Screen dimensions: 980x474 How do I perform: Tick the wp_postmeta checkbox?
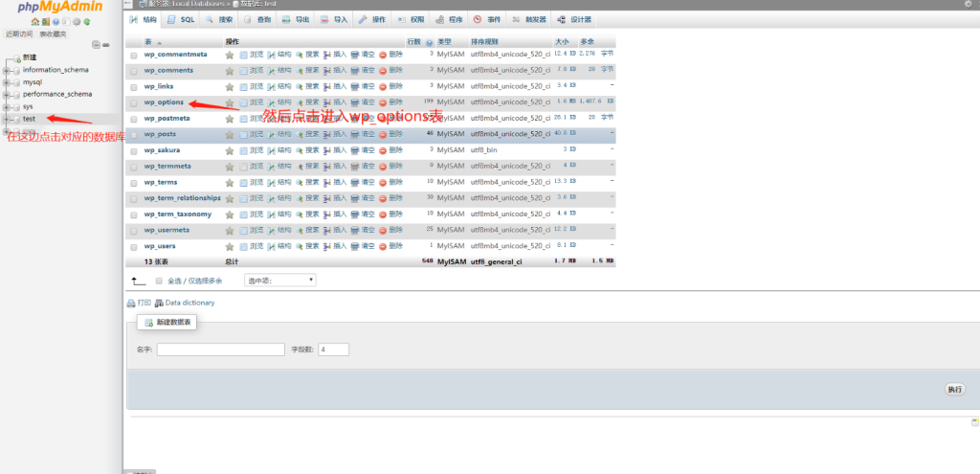pos(133,119)
